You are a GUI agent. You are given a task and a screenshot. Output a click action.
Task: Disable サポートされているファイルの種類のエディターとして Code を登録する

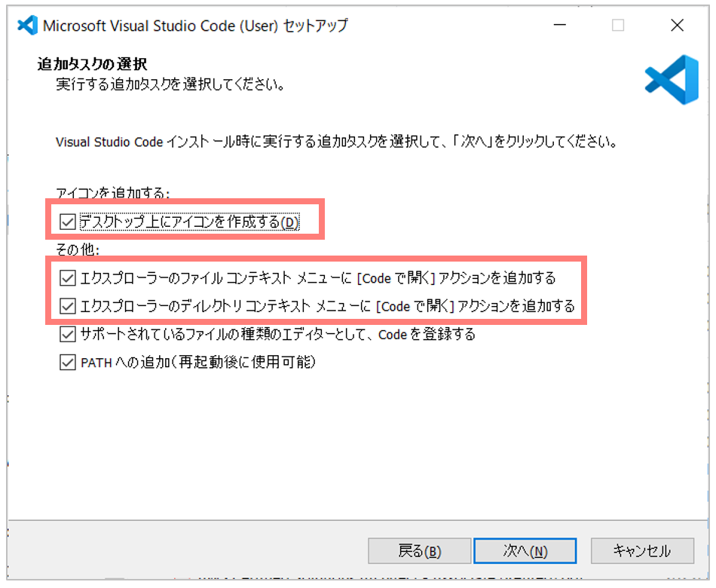coord(68,334)
